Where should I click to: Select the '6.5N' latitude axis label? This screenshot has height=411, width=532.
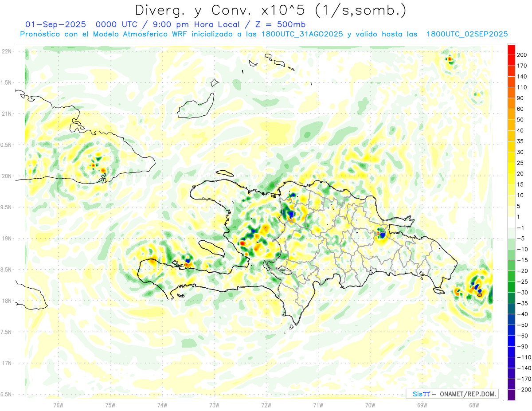click(x=7, y=394)
